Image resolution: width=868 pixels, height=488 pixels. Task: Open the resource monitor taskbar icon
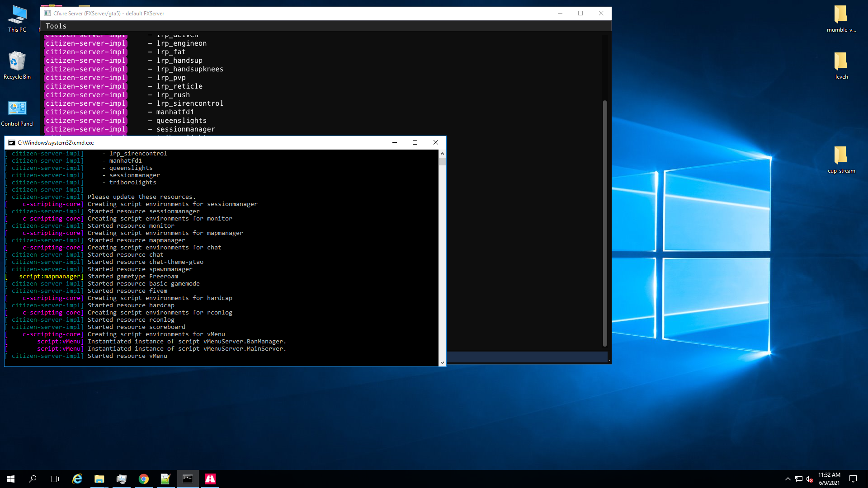pyautogui.click(x=122, y=479)
